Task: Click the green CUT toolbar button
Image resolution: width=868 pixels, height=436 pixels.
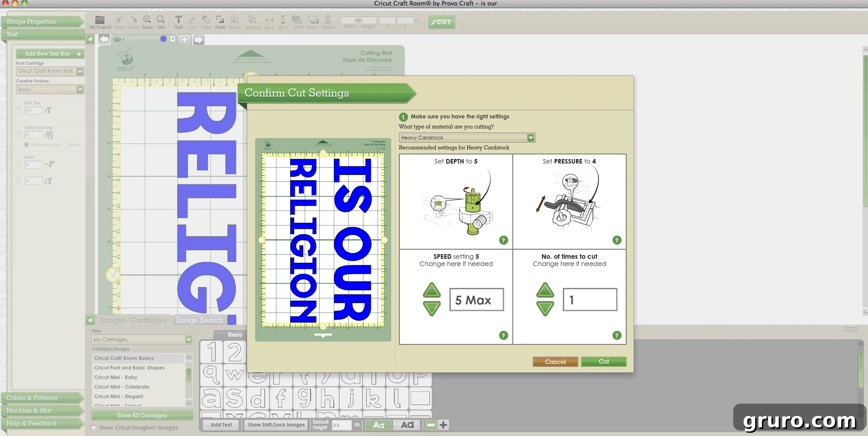Action: [441, 22]
